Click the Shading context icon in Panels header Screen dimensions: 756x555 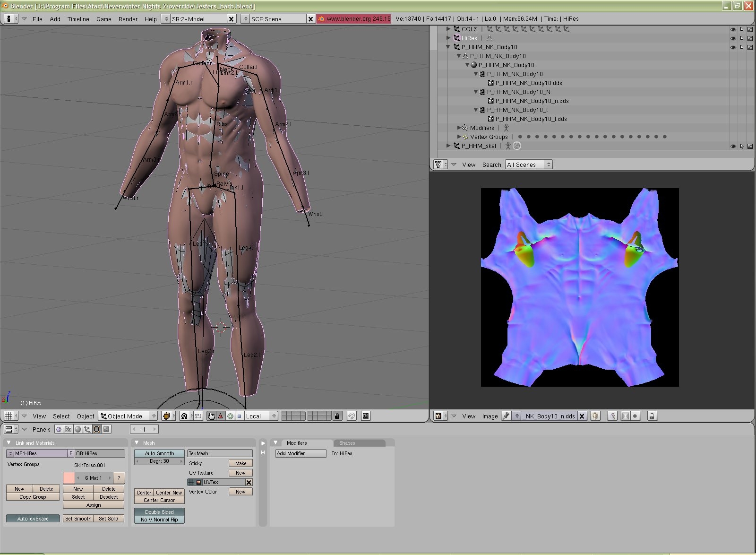point(78,429)
